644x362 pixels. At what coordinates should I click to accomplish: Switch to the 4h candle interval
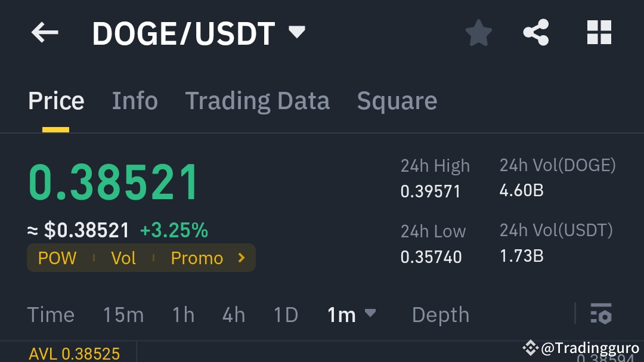pyautogui.click(x=233, y=314)
